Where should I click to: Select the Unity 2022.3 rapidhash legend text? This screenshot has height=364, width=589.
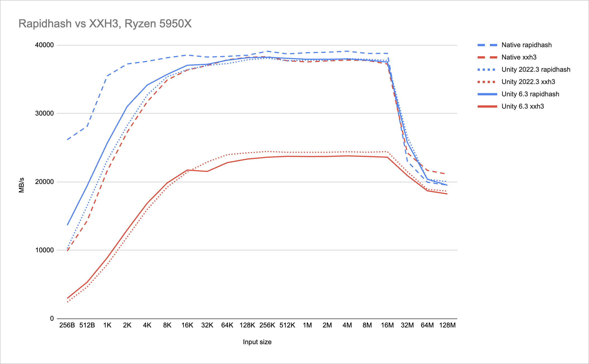click(536, 70)
